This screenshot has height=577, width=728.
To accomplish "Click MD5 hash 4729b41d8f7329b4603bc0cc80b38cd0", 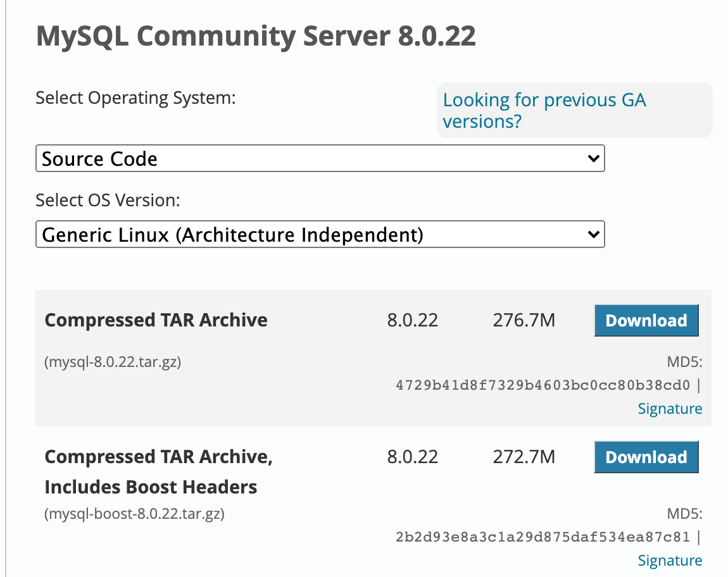I will pyautogui.click(x=543, y=385).
